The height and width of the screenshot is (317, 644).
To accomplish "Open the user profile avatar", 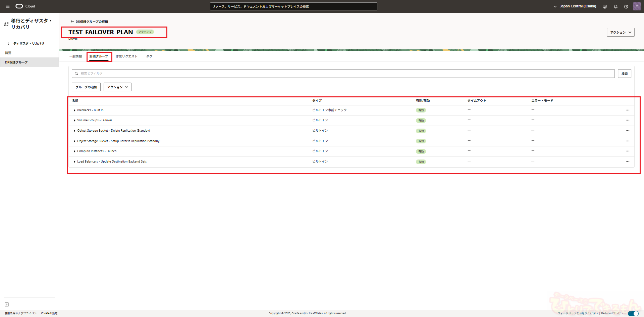I will 637,6.
